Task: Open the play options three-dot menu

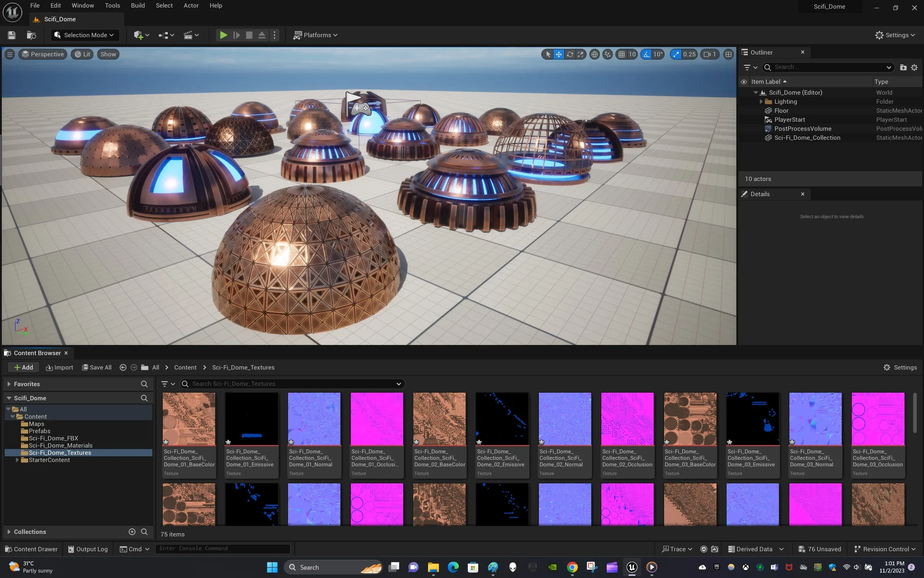Action: coord(274,35)
